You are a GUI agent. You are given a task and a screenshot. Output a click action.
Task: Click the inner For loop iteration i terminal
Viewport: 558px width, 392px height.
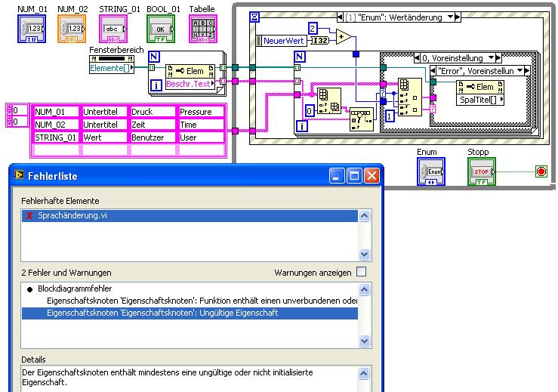(302, 126)
